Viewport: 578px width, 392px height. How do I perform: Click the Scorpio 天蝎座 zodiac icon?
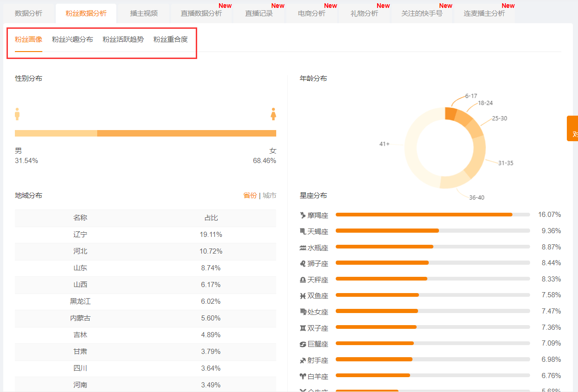coord(303,231)
